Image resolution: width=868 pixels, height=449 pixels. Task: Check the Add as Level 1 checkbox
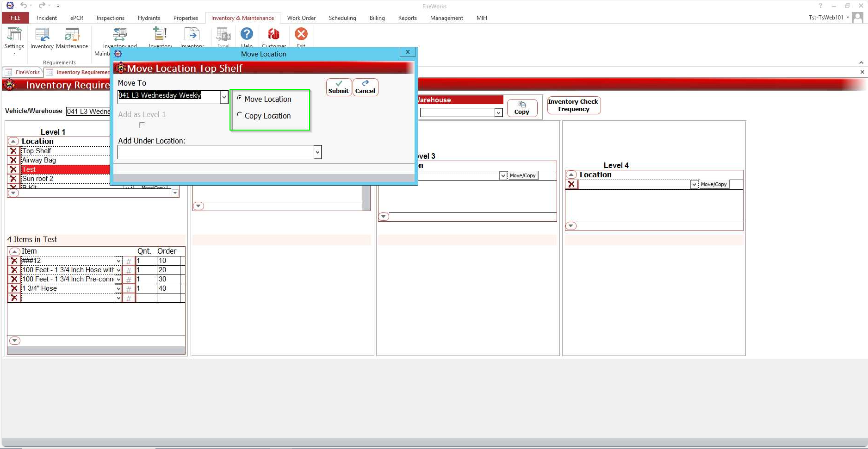click(142, 125)
